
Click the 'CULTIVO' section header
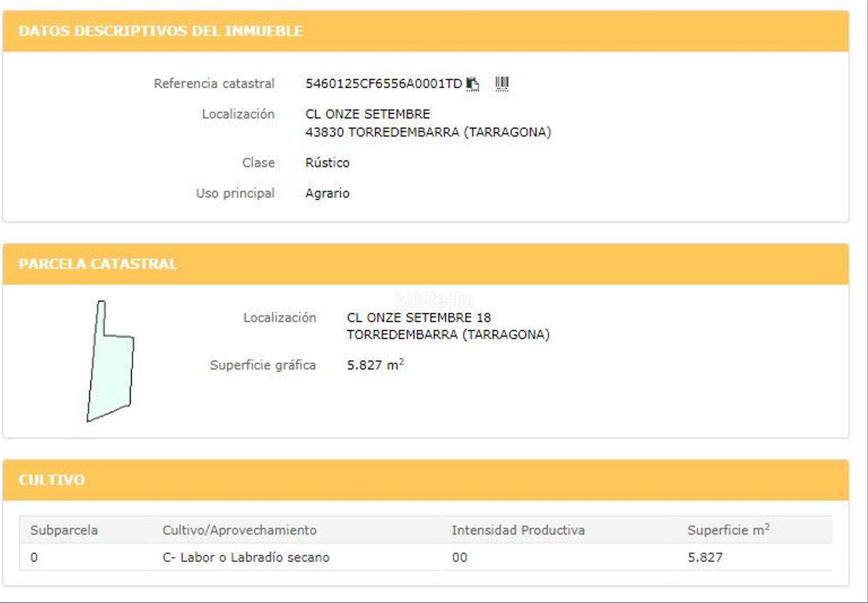pyautogui.click(x=51, y=480)
